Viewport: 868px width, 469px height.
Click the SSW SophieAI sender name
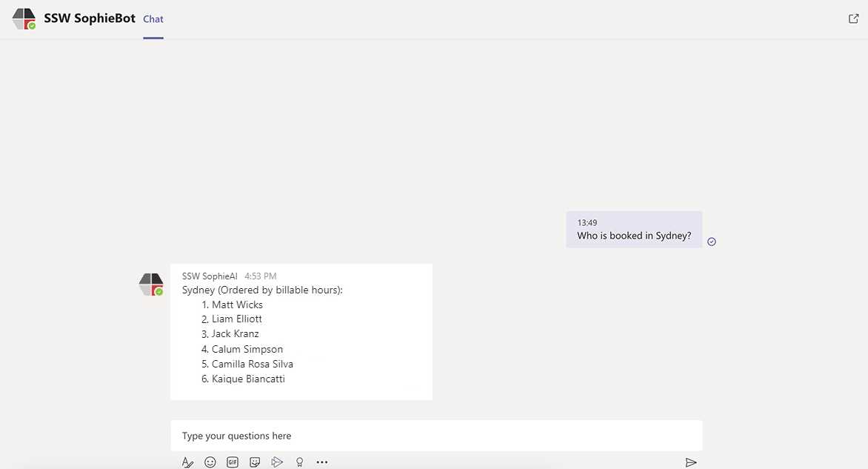coord(210,276)
